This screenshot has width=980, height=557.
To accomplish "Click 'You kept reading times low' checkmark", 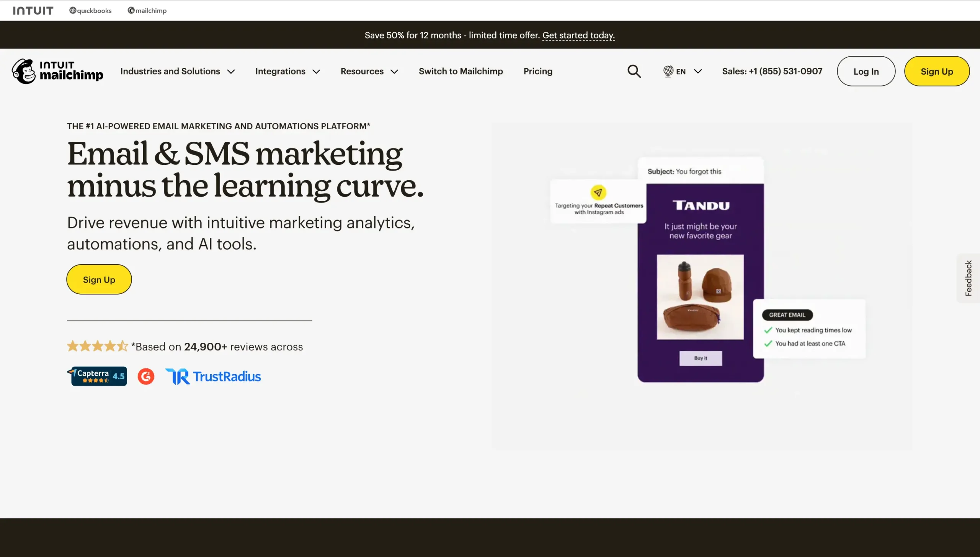I will [x=768, y=330].
